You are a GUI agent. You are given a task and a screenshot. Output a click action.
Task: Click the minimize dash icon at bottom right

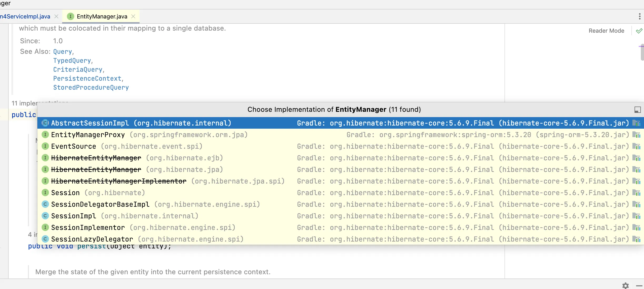pos(639,286)
